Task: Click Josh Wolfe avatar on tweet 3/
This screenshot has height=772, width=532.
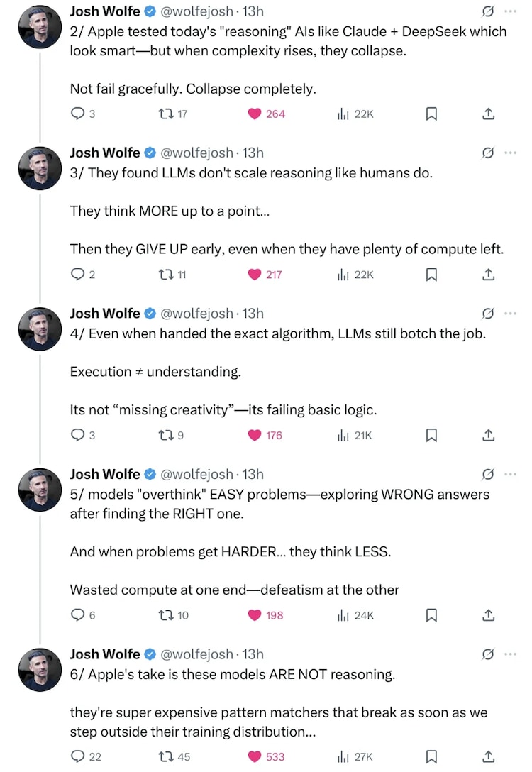Action: coord(40,169)
